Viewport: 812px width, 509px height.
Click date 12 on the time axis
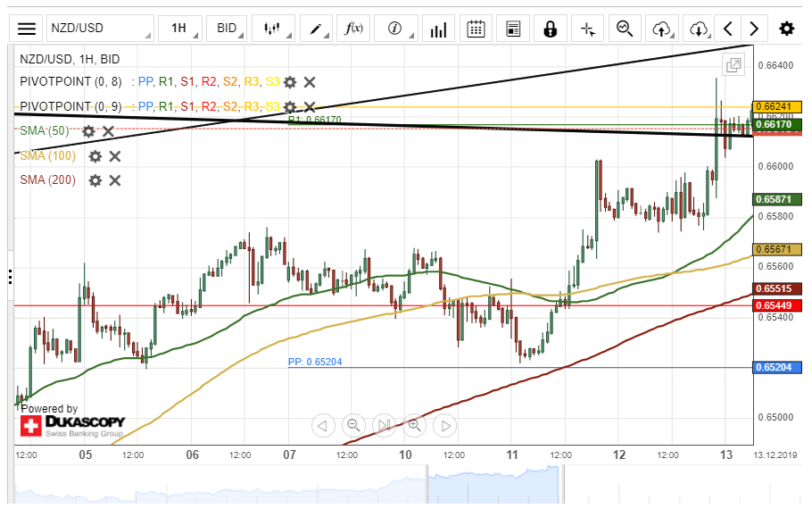619,455
